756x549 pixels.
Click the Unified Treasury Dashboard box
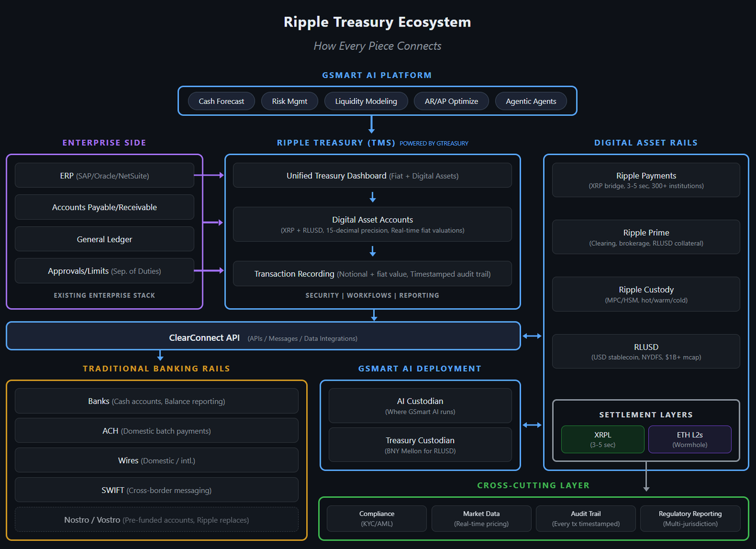click(372, 175)
